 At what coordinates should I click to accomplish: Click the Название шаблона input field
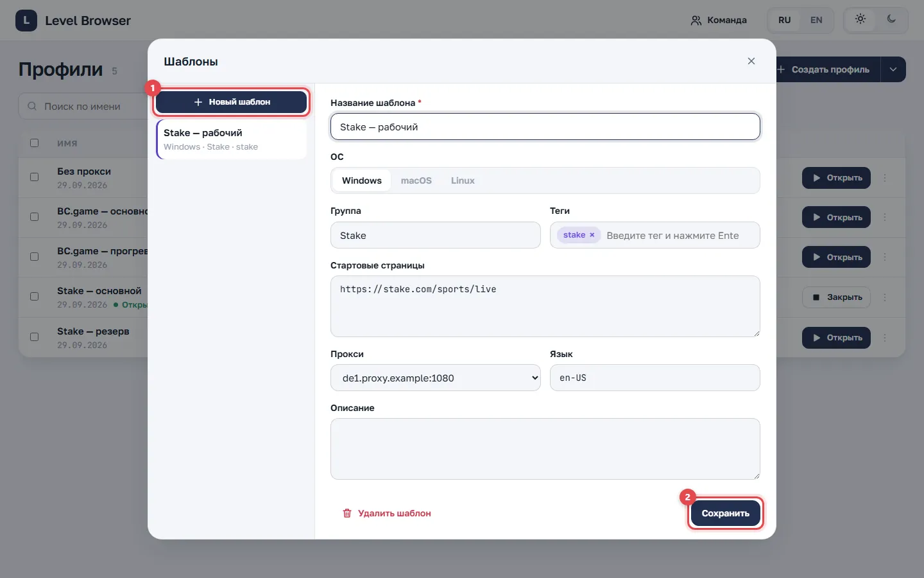[x=545, y=127]
